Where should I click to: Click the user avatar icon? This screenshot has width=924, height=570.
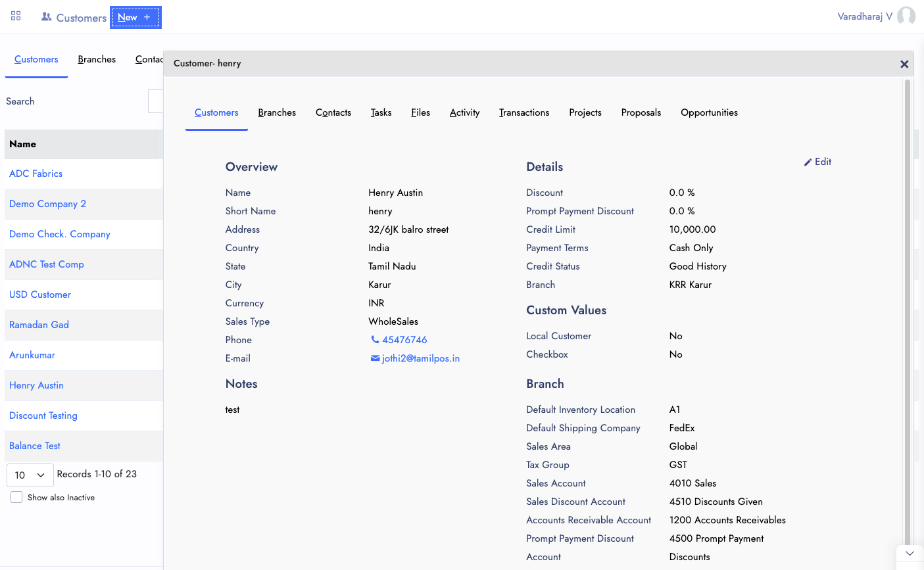[906, 16]
